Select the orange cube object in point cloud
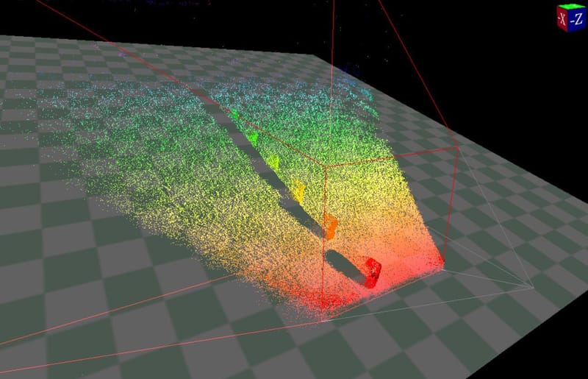 tap(330, 226)
